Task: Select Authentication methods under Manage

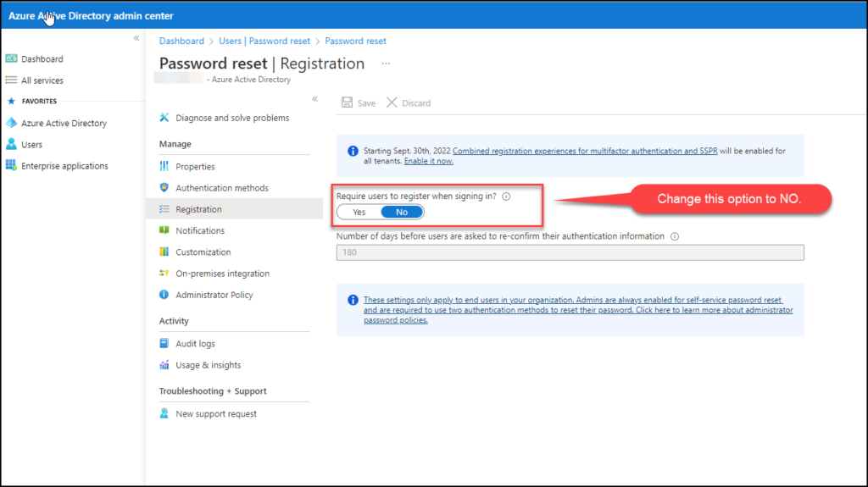Action: click(222, 188)
